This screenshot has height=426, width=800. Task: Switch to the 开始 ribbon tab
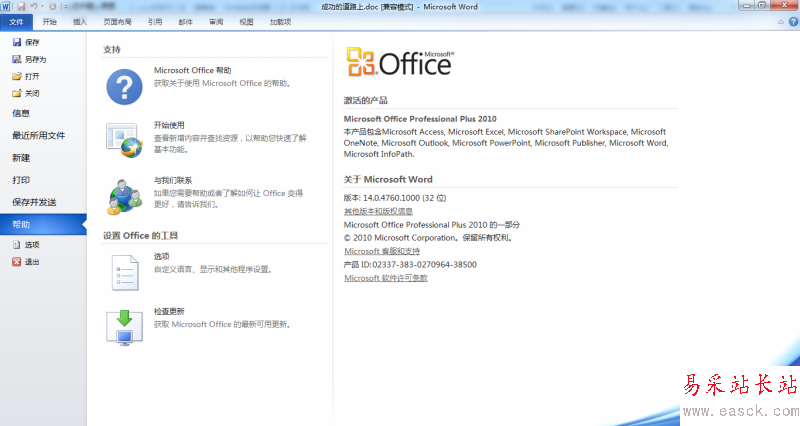coord(49,22)
